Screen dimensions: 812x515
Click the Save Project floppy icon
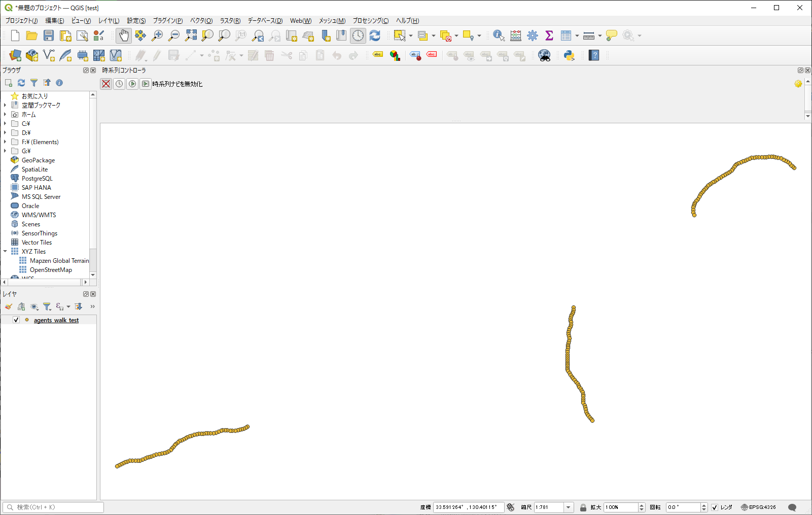click(x=49, y=36)
